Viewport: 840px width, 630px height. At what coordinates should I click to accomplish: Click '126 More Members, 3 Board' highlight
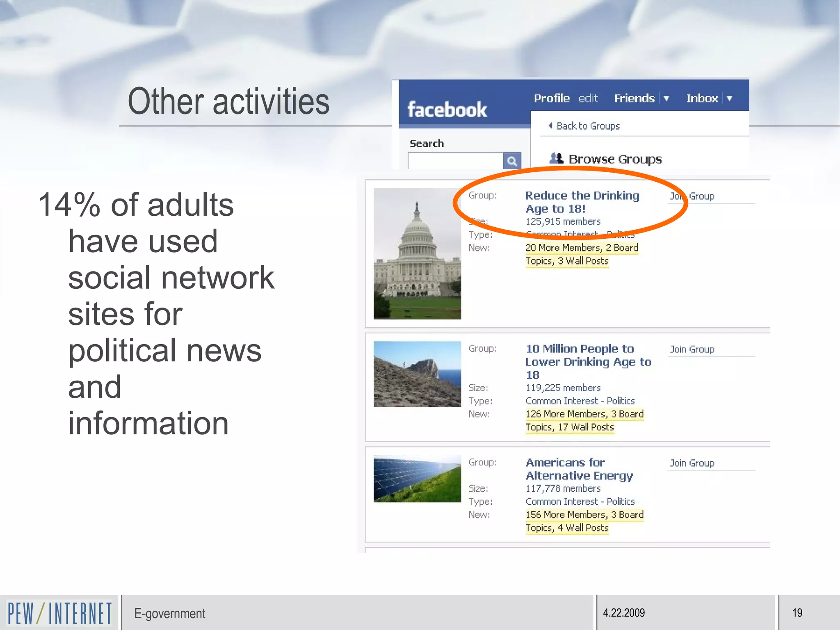point(584,414)
